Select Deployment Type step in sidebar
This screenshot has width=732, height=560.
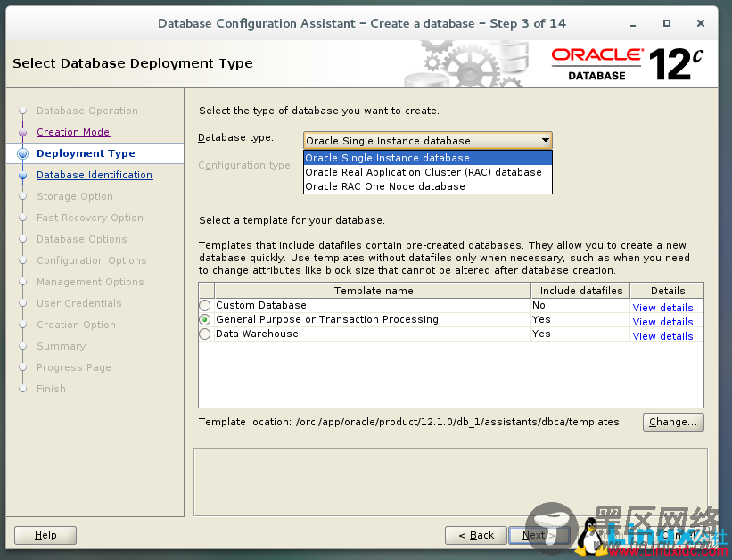pyautogui.click(x=86, y=153)
